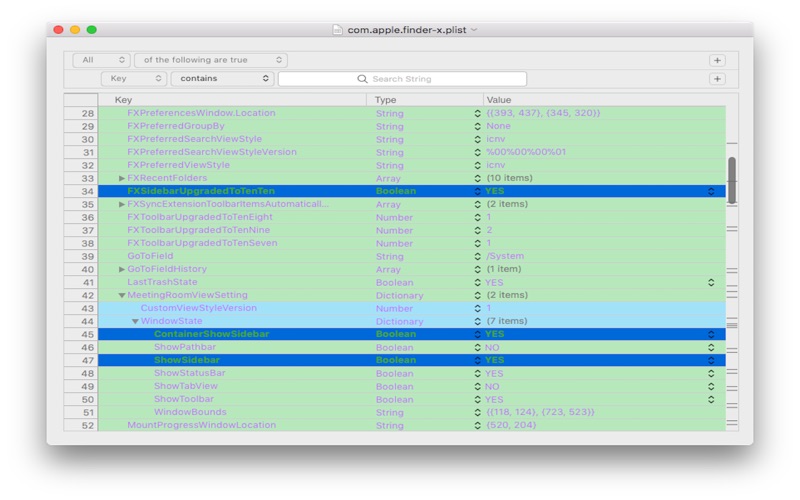Toggle ShowSidebar boolean value stepper
This screenshot has width=800, height=500.
click(x=711, y=360)
